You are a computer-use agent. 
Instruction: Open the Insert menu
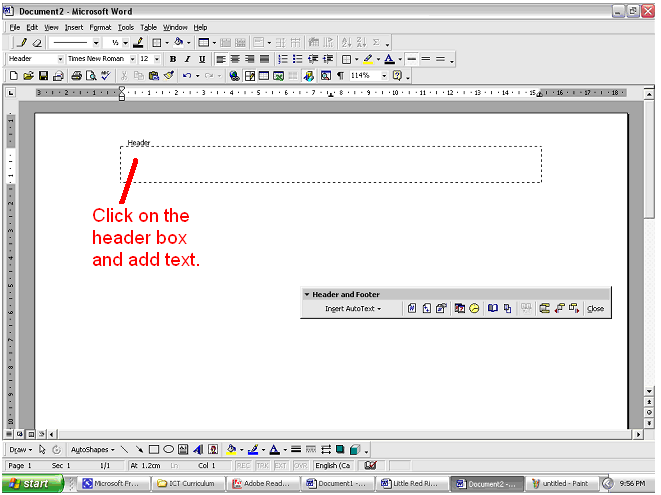coord(74,27)
